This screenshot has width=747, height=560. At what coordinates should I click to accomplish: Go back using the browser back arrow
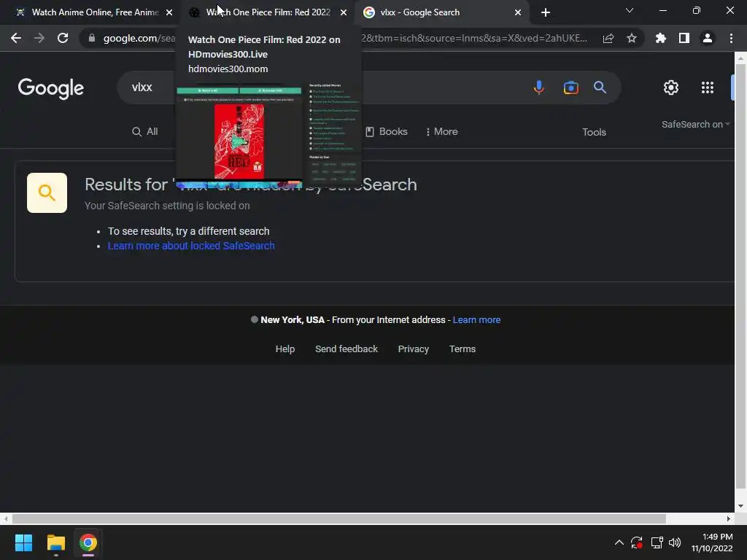pyautogui.click(x=16, y=38)
